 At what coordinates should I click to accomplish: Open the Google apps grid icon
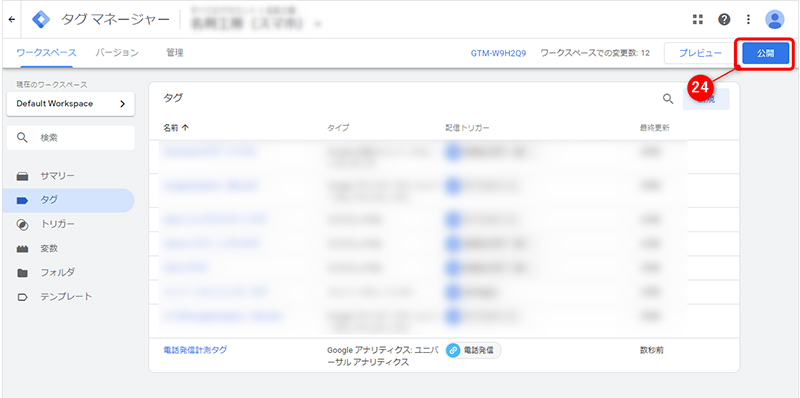(697, 19)
